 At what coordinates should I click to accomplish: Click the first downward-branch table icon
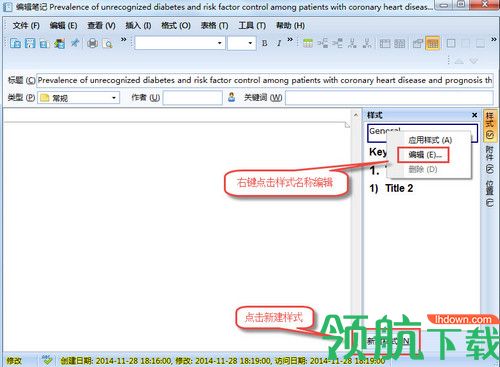352,43
